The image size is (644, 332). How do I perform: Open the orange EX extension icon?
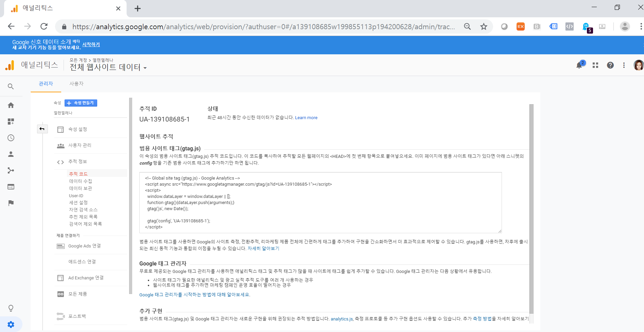tap(521, 26)
